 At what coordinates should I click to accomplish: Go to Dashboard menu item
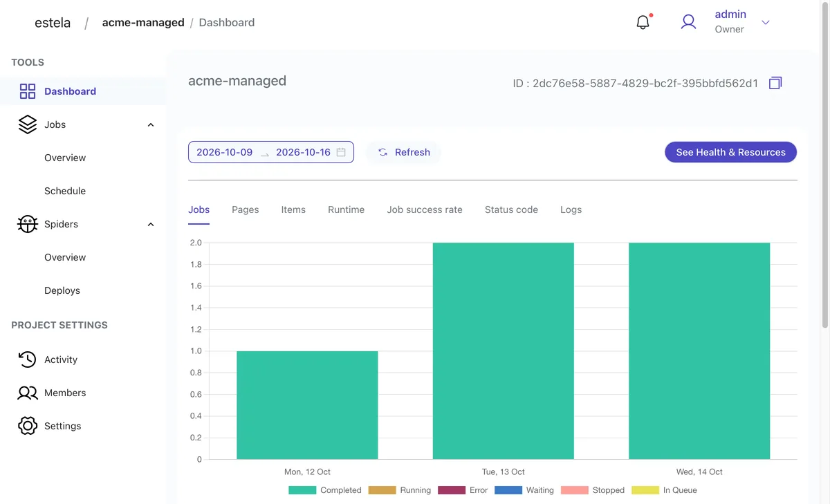tap(70, 91)
